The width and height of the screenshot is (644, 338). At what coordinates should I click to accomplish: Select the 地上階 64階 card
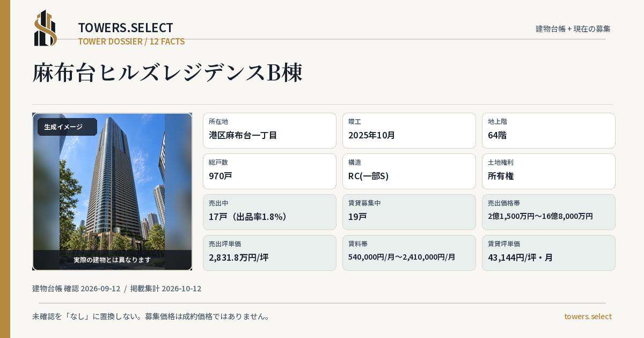548,130
